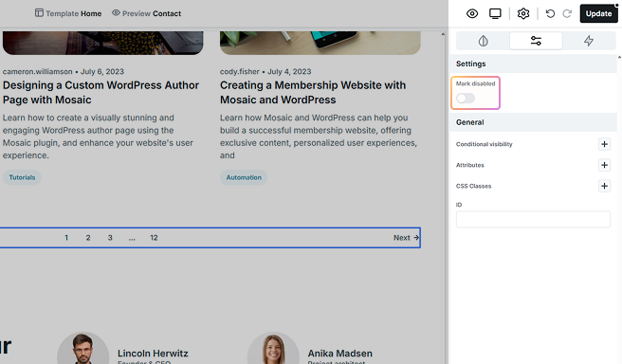The image size is (622, 364).
Task: Open the Preview Contact selector
Action: click(x=146, y=13)
